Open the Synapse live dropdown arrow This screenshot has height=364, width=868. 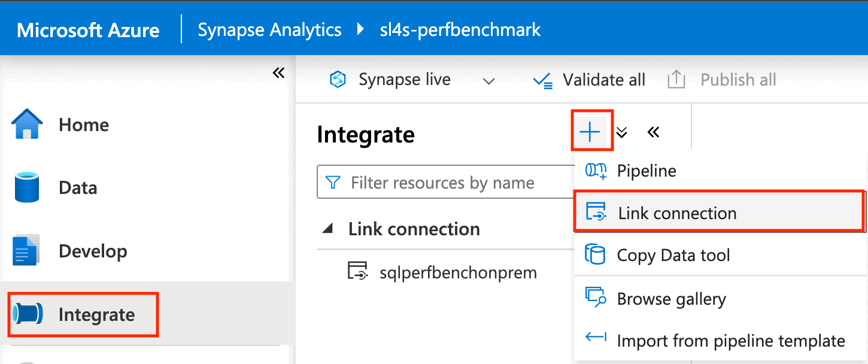pyautogui.click(x=489, y=81)
